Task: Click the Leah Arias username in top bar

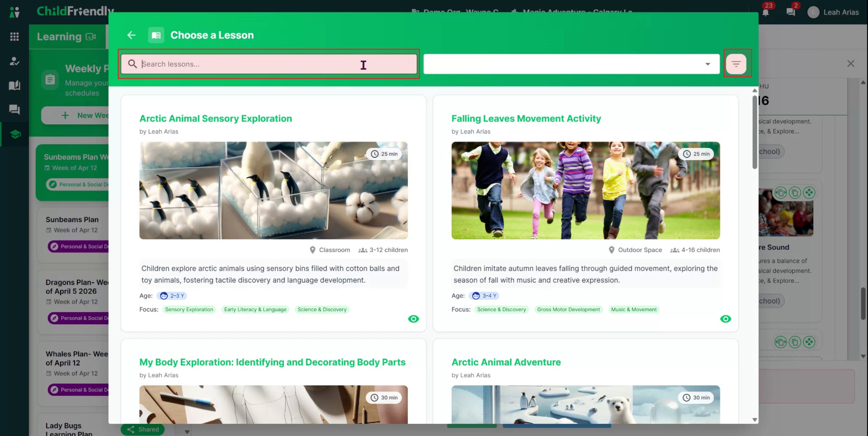Action: click(841, 12)
